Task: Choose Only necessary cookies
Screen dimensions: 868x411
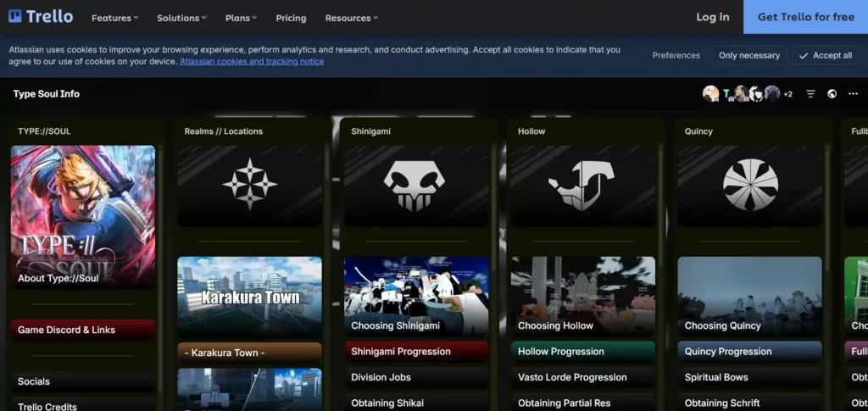Action: click(x=748, y=56)
